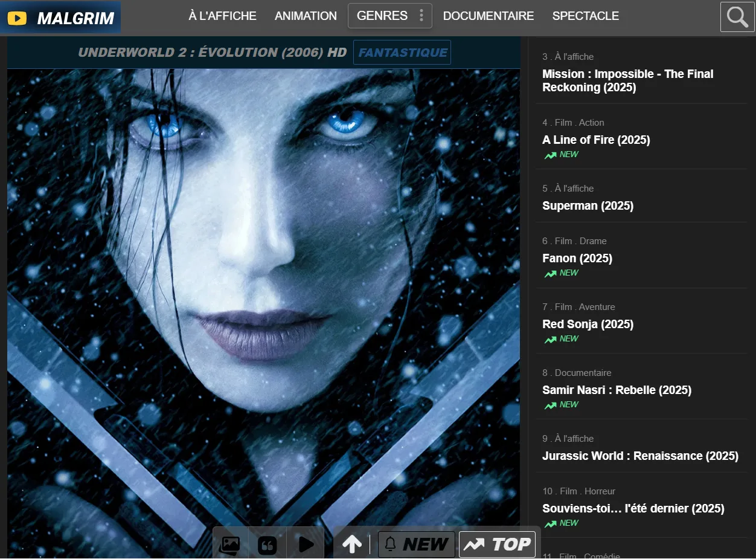Select ANIMATION in the navigation menu
The height and width of the screenshot is (559, 756).
point(306,16)
